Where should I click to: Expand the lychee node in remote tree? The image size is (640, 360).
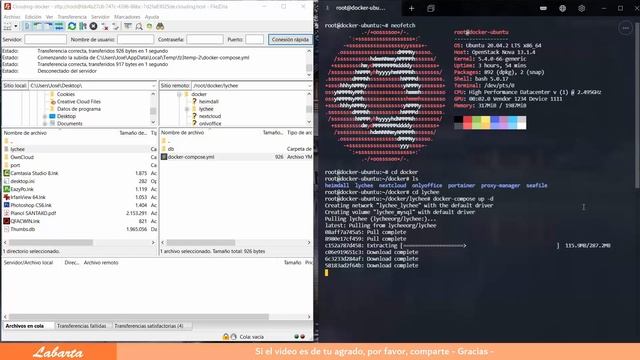pyautogui.click(x=187, y=109)
